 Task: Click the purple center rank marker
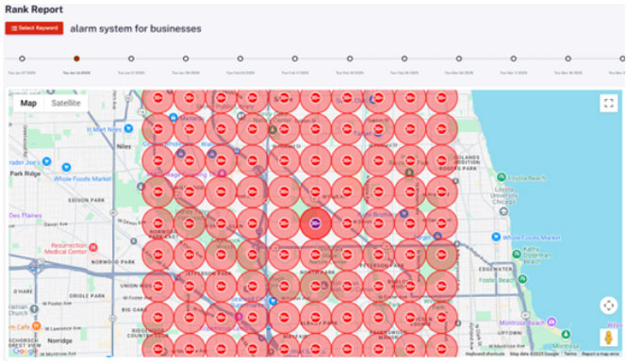[x=316, y=223]
